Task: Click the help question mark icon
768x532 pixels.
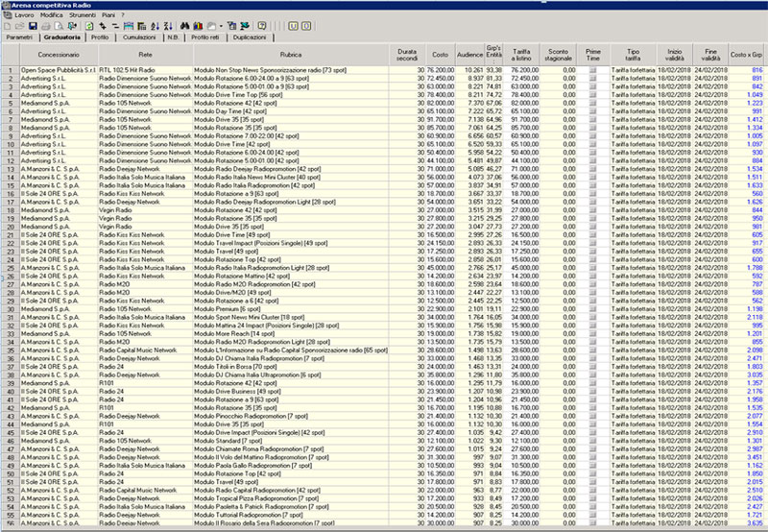Action: point(262,26)
